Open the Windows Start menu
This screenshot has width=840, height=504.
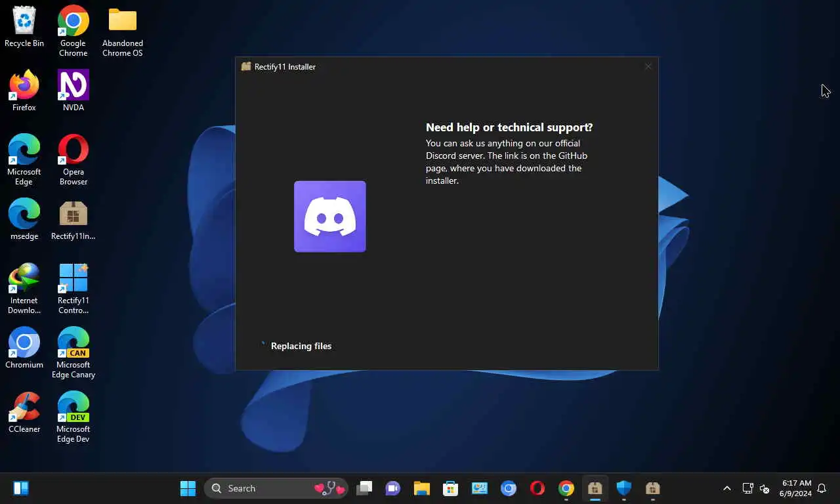click(188, 488)
